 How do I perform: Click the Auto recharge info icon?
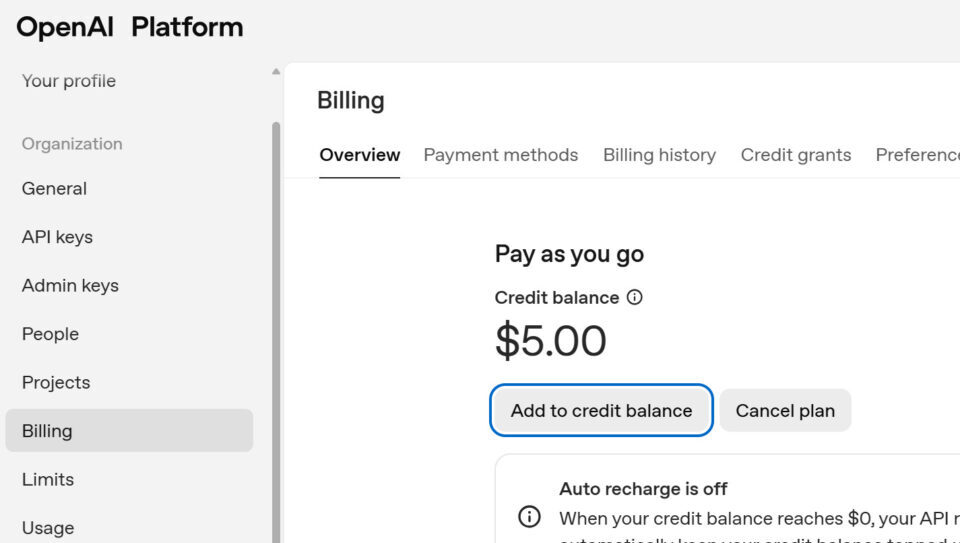pyautogui.click(x=529, y=516)
